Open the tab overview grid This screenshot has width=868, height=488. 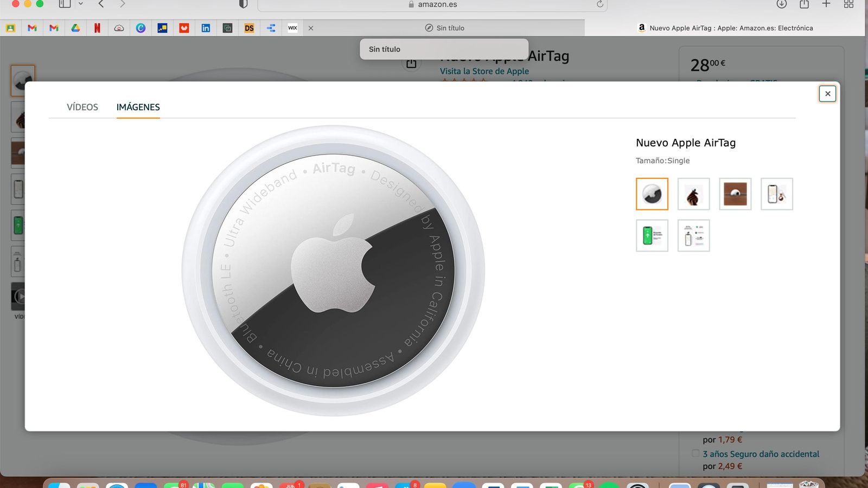847,4
